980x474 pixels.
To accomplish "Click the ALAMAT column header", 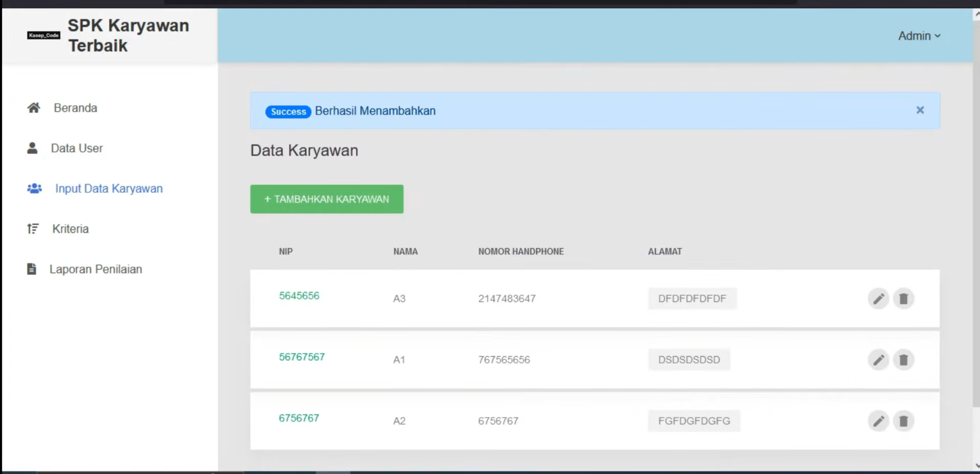I will coord(665,252).
